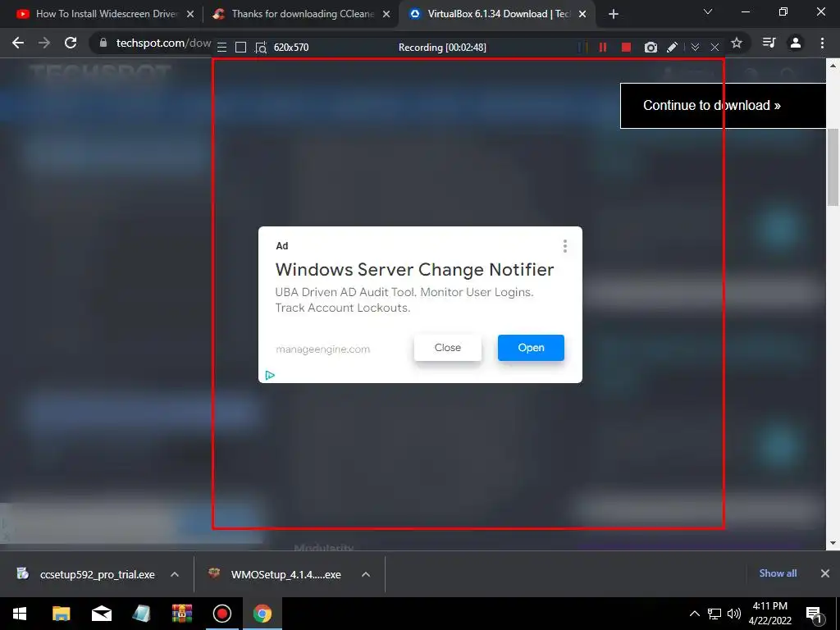Screen dimensions: 840x630
Task: Click the recorder region-select magnifier icon
Action: tap(261, 48)
